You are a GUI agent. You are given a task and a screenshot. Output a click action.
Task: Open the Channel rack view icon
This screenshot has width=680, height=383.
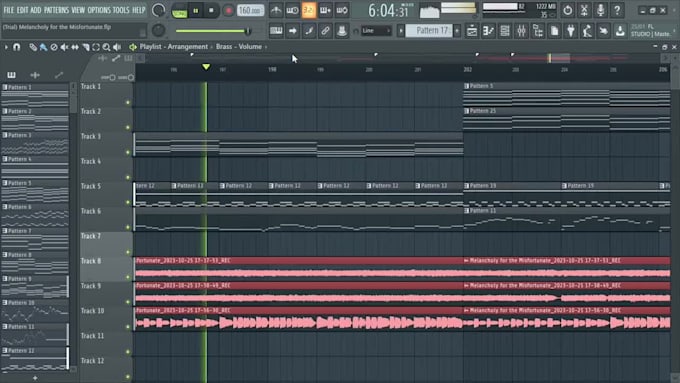pos(505,31)
